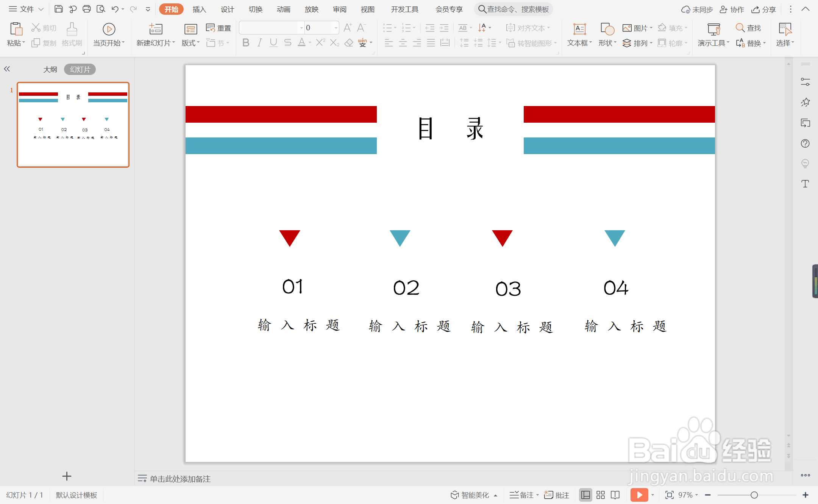Open the 插入 ribbon tab

(x=199, y=9)
